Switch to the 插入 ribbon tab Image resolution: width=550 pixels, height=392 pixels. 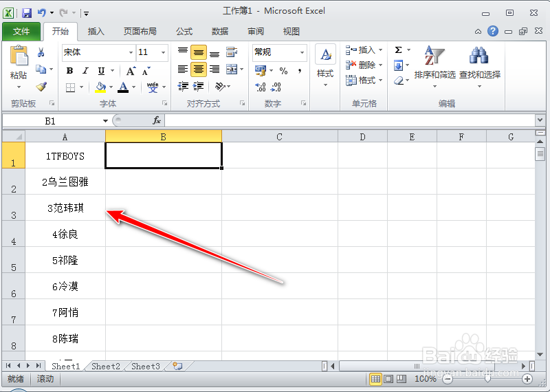point(96,32)
